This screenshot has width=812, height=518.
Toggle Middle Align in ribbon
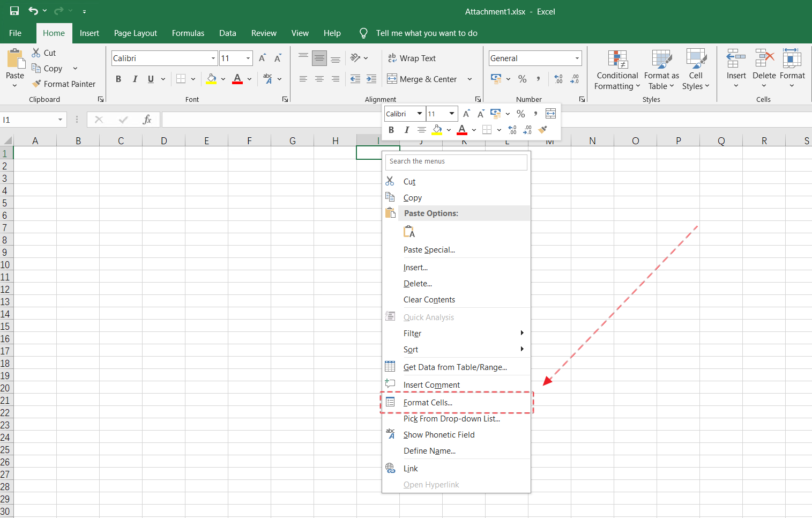tap(319, 58)
